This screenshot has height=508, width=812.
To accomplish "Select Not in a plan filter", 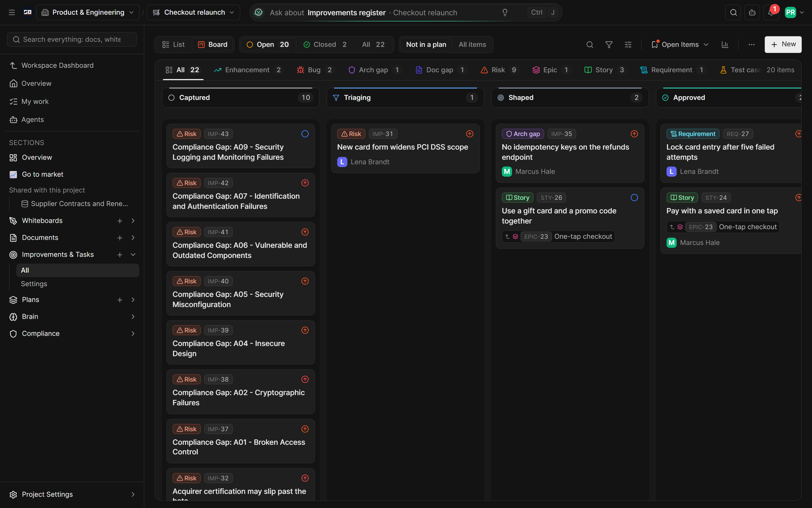I will (426, 45).
